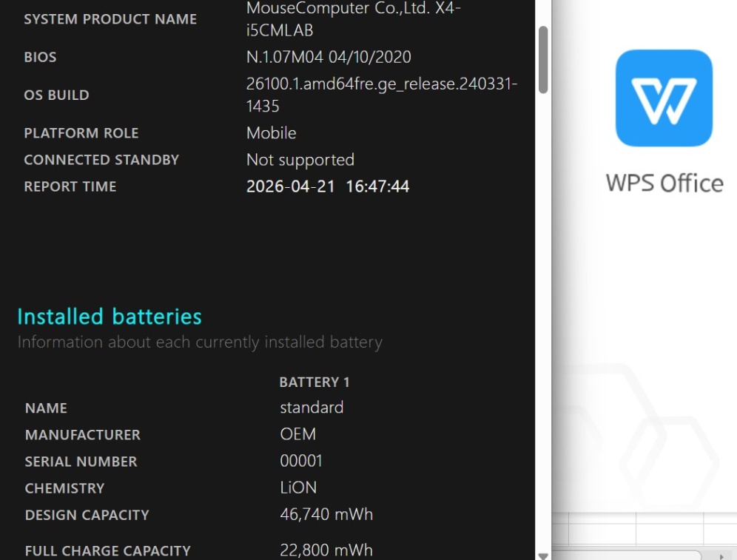Select the 'Not supported' value

[x=300, y=161]
